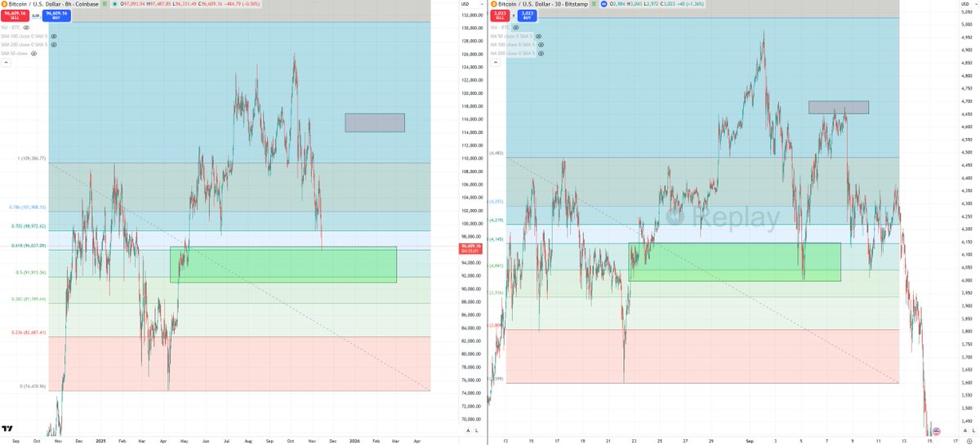
Task: Click the 96,609.16 BUY button on Coinbase chart
Action: tap(56, 16)
